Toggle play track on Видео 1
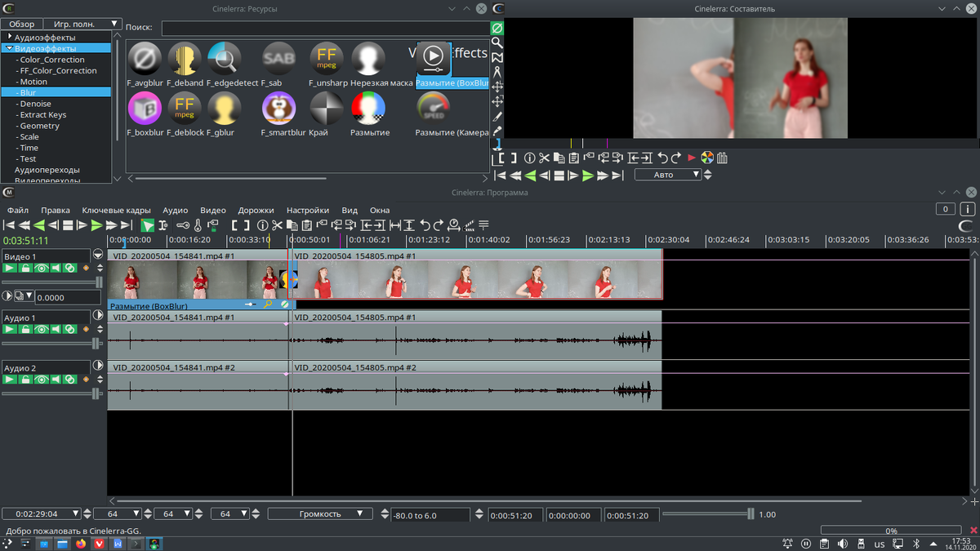This screenshot has height=551, width=980. pyautogui.click(x=11, y=268)
